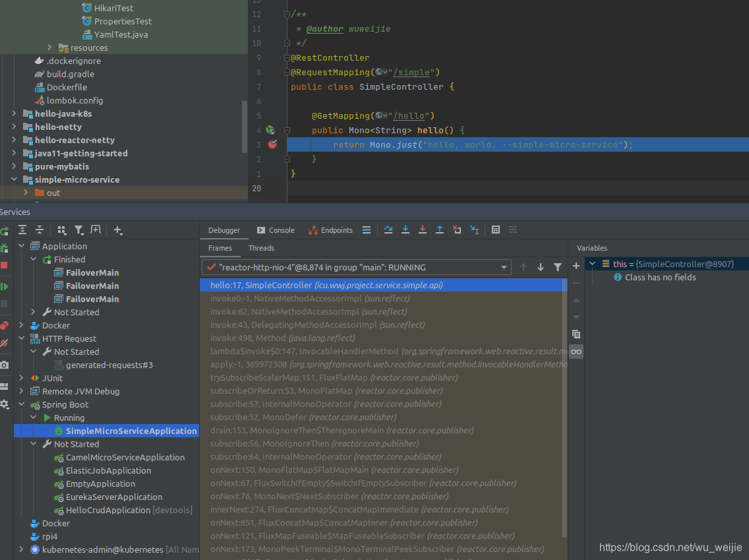The width and height of the screenshot is (749, 560).
Task: Click Open in New Tab icon
Action: 96,230
